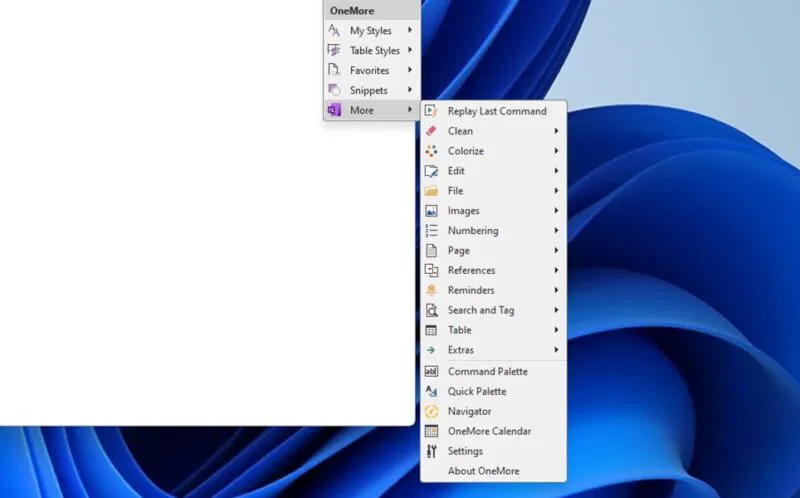Choose Quick Palette from the menu
Screen dimensions: 800x498
(493, 391)
